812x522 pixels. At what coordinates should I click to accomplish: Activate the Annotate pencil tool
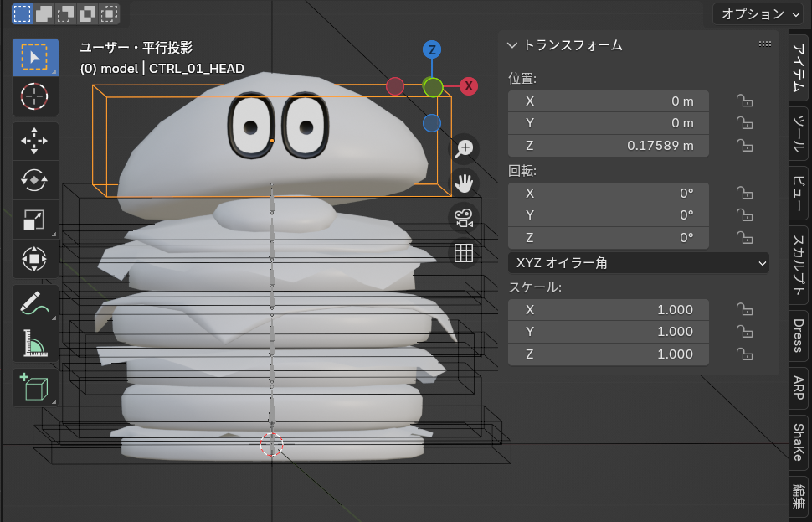(x=35, y=303)
